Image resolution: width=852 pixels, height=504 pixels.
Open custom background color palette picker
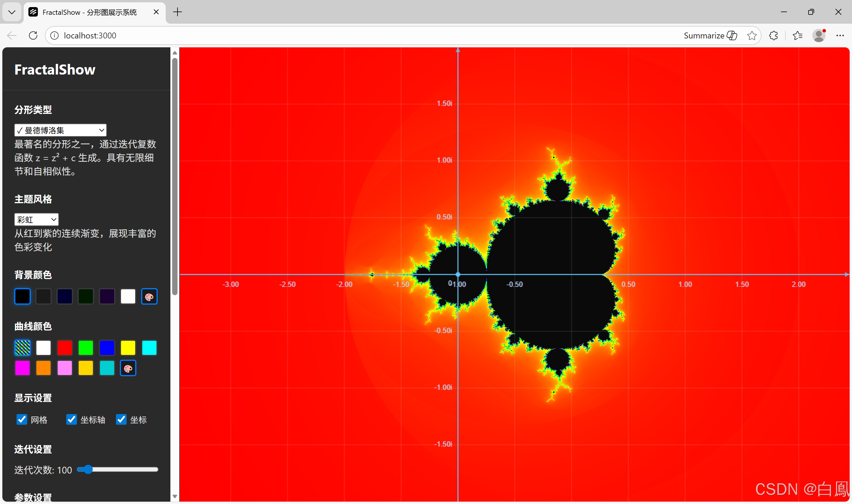(149, 296)
